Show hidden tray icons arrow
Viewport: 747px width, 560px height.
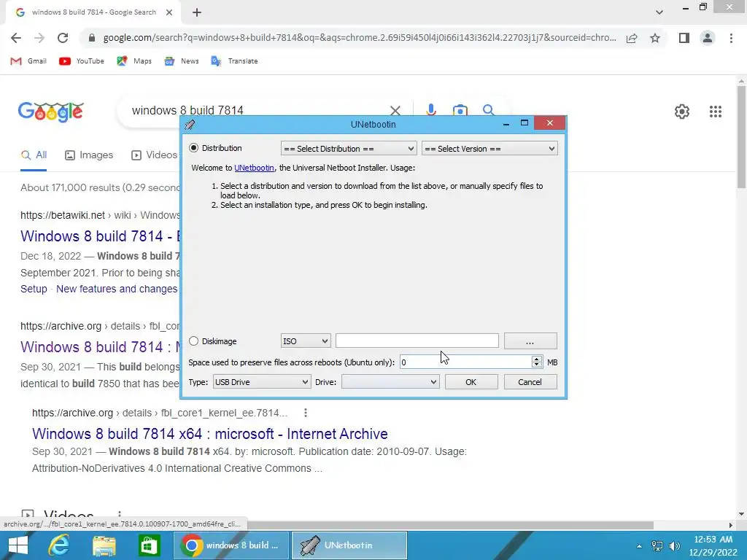click(x=639, y=546)
